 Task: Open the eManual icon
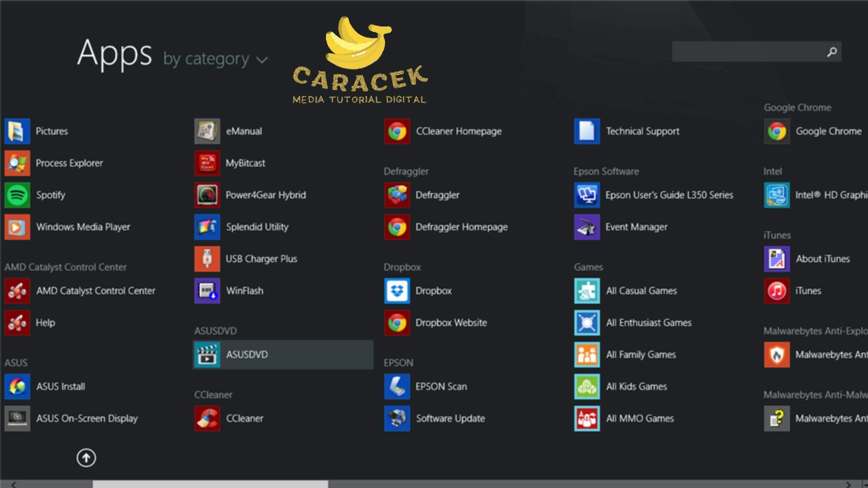point(207,131)
